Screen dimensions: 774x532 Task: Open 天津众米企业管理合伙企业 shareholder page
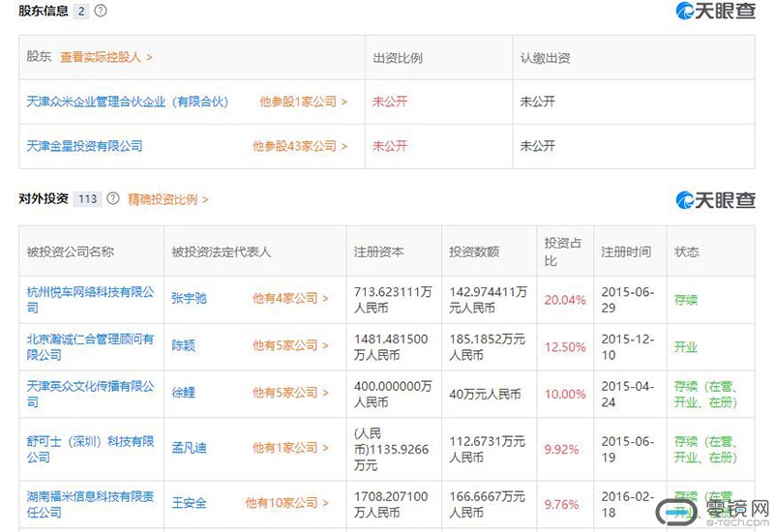128,102
